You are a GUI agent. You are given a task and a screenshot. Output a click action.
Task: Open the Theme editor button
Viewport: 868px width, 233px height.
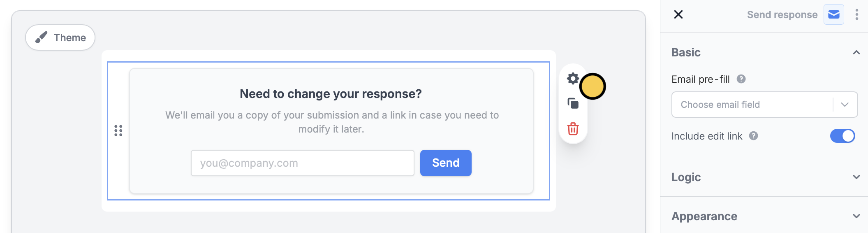coord(60,37)
